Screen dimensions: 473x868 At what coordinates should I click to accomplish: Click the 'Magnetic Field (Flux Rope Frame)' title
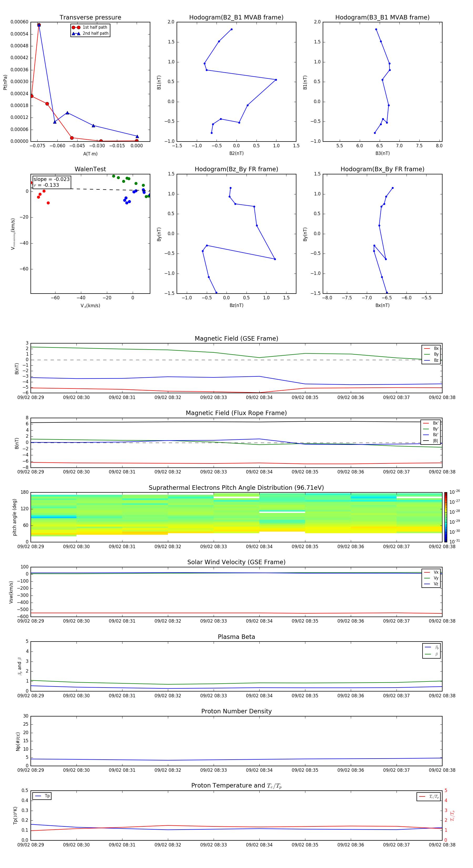pyautogui.click(x=236, y=413)
